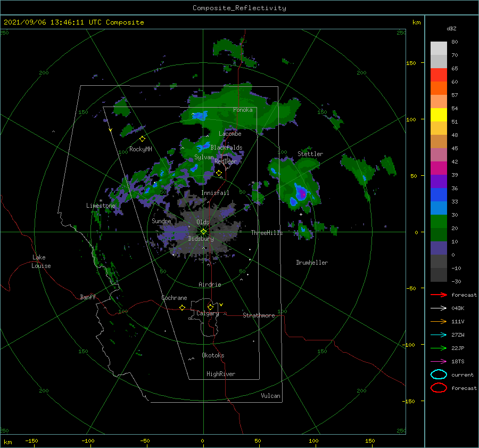
Task: Click the white asterisk marker above Limestone
Action: (x=101, y=201)
